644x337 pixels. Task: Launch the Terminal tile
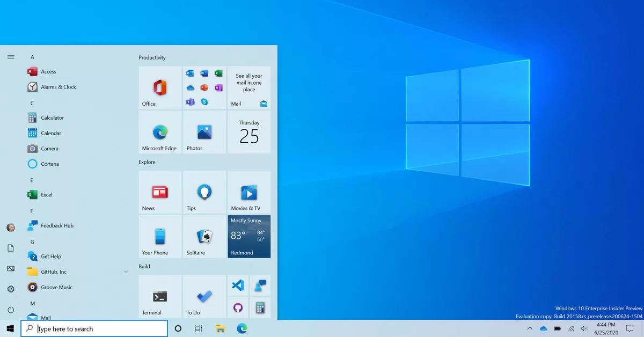click(x=160, y=297)
